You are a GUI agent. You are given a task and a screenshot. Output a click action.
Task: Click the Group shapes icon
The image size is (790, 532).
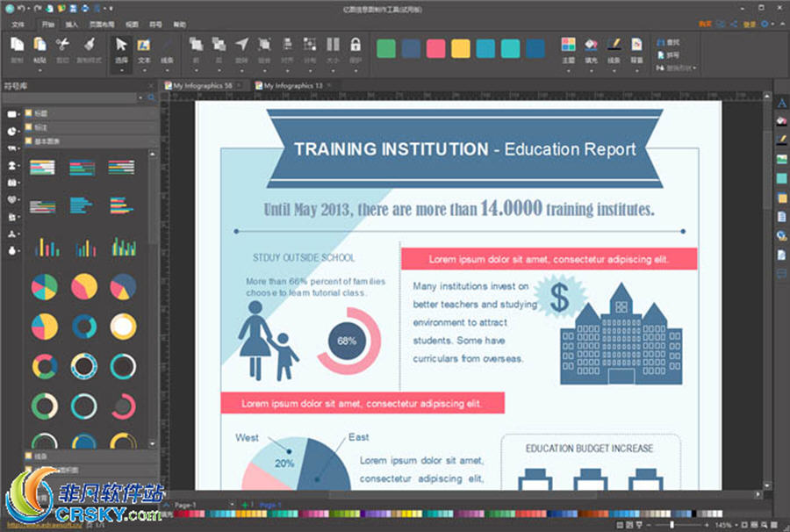(264, 44)
